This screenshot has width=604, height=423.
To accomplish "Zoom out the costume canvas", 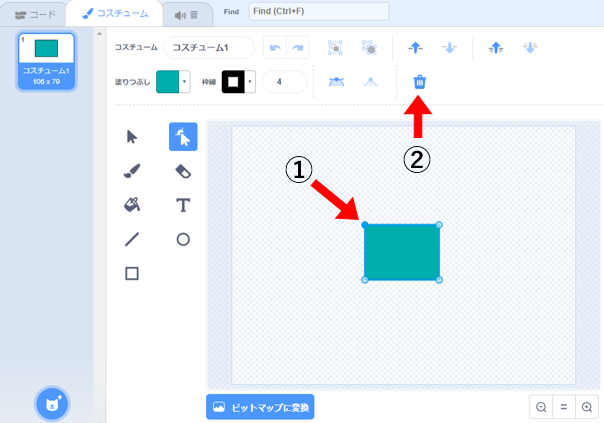I will (x=541, y=407).
